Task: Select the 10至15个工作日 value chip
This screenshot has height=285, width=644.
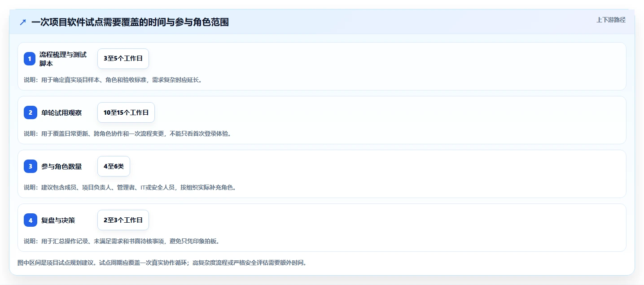Action: click(x=126, y=112)
